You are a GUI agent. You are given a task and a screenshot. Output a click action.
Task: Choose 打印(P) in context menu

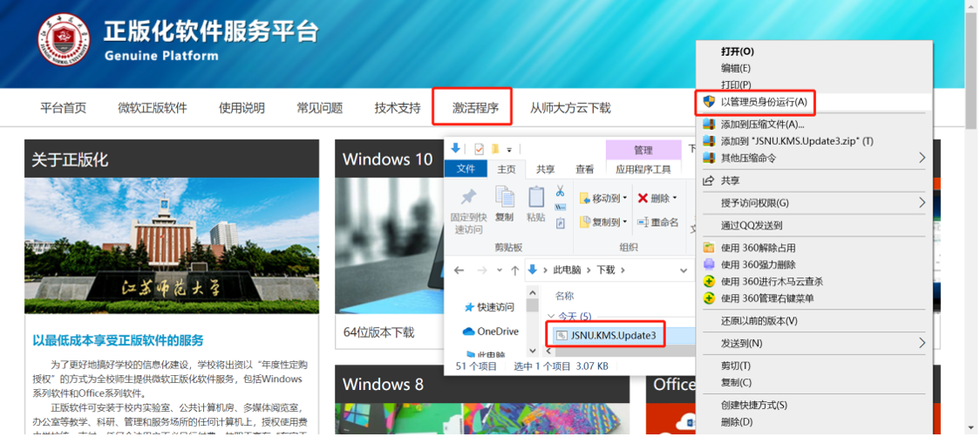[x=736, y=85]
